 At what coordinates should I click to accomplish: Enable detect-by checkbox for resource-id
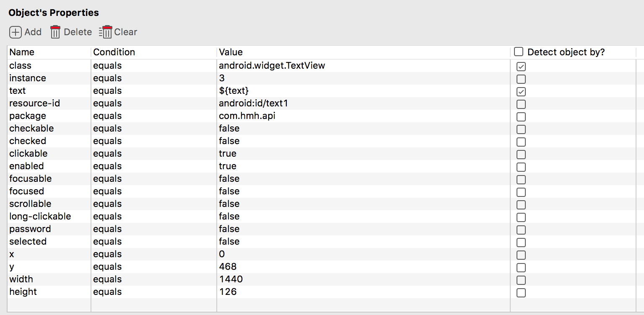tap(521, 104)
